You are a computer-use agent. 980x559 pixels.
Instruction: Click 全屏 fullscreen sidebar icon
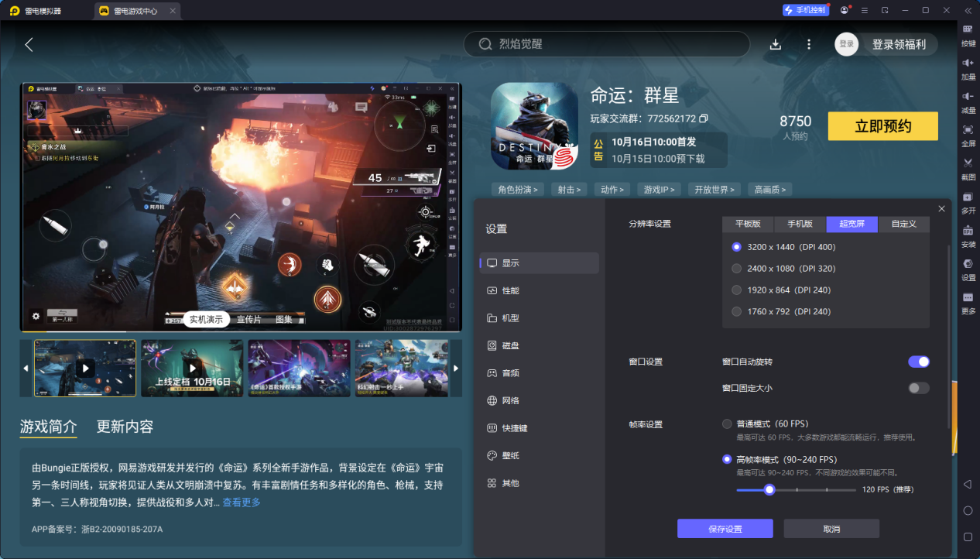[x=968, y=135]
